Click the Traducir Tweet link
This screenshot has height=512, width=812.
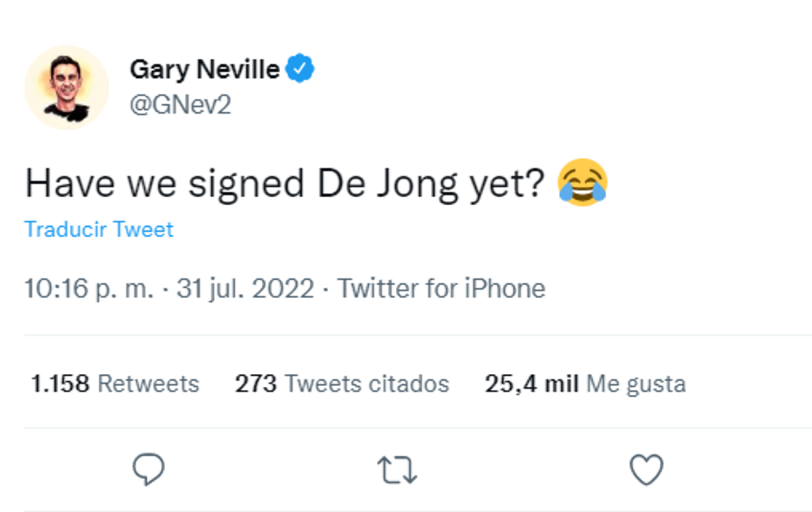pyautogui.click(x=99, y=230)
